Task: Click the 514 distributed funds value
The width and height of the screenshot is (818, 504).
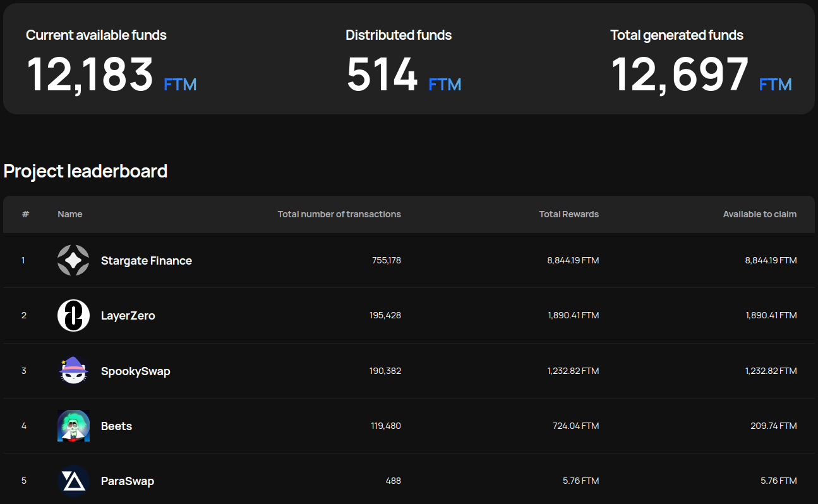Action: [382, 75]
